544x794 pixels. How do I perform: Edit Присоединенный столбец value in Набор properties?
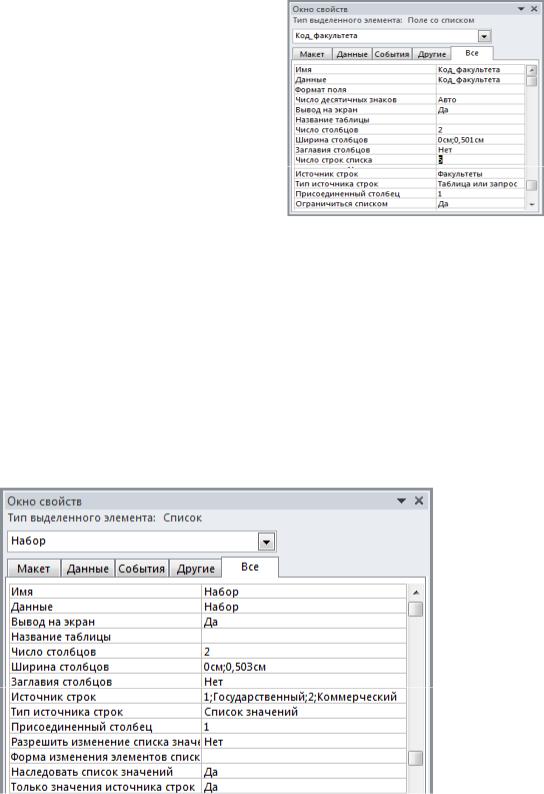click(303, 727)
